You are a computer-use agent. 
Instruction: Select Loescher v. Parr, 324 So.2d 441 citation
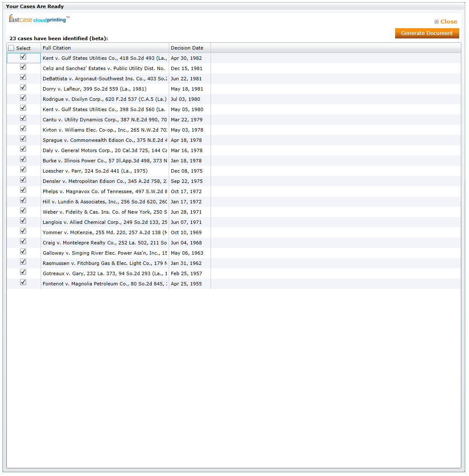[95, 171]
